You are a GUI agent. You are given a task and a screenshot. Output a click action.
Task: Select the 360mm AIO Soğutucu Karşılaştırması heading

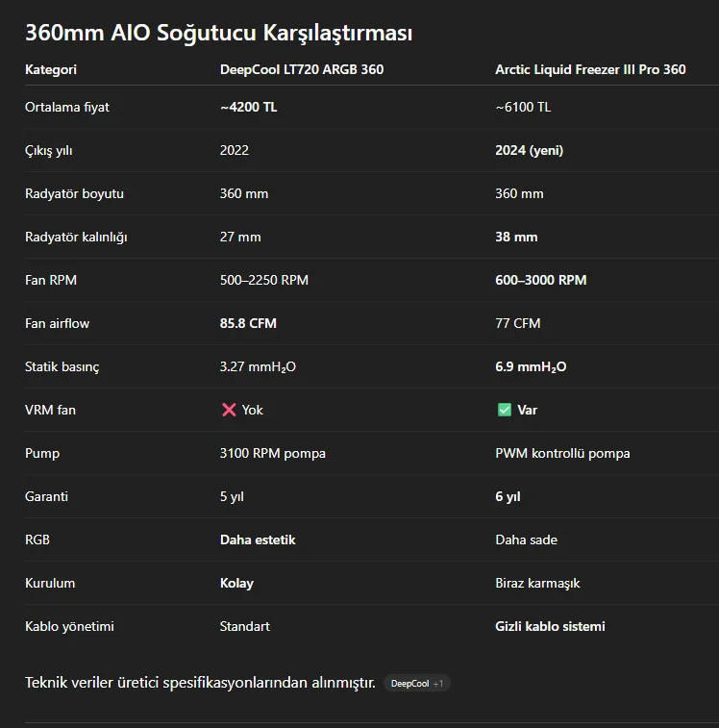[218, 33]
